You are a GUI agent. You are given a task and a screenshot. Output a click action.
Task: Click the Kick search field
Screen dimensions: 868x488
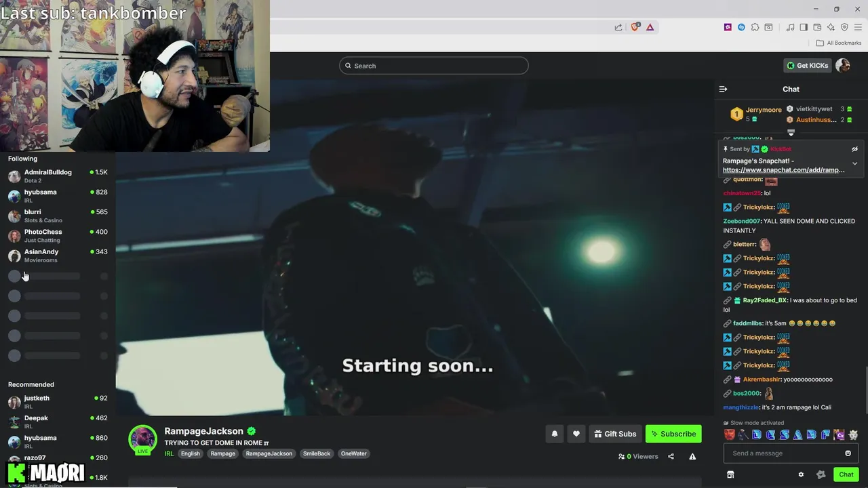[434, 66]
